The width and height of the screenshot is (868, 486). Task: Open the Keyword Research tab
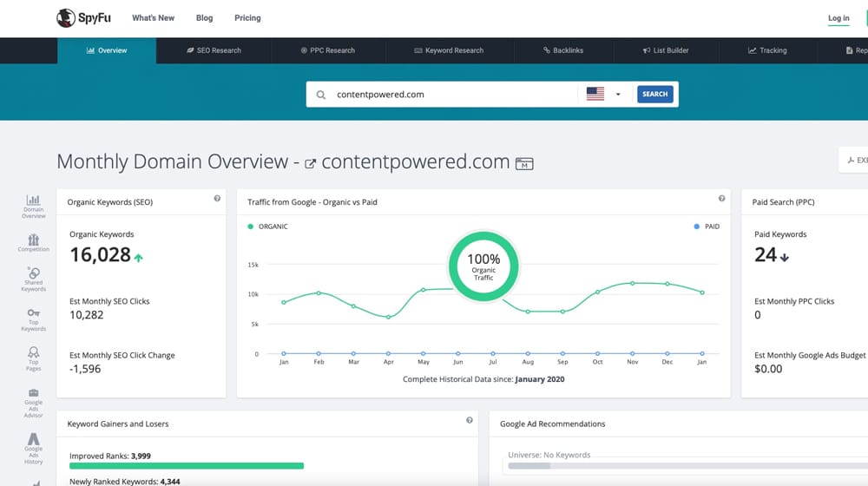click(x=449, y=50)
